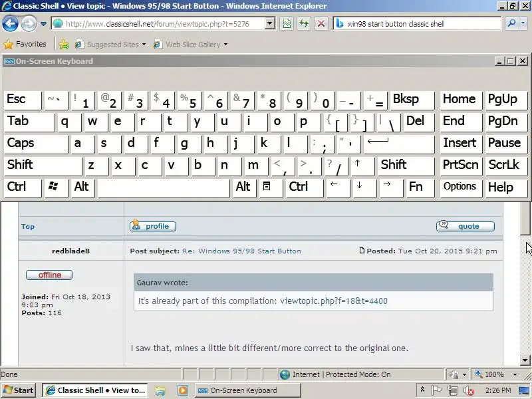
Task: Click the context menu key icon
Action: pyautogui.click(x=271, y=188)
